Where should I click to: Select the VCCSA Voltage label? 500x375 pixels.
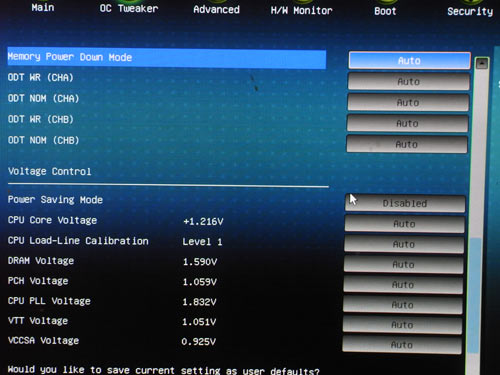tap(43, 340)
